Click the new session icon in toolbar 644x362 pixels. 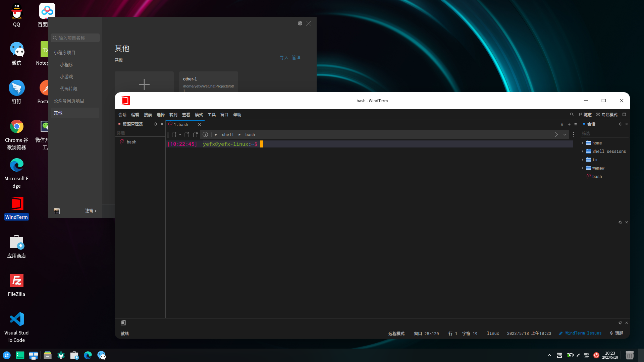[174, 134]
